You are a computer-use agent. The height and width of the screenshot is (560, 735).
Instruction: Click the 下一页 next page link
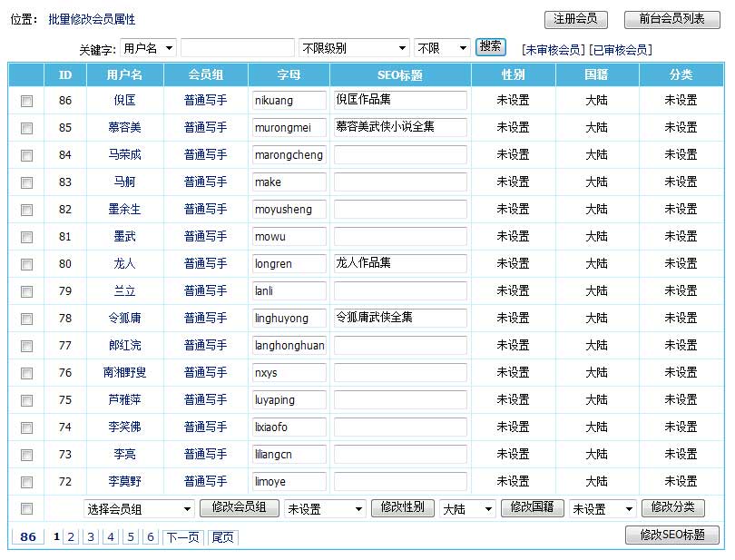coord(182,537)
